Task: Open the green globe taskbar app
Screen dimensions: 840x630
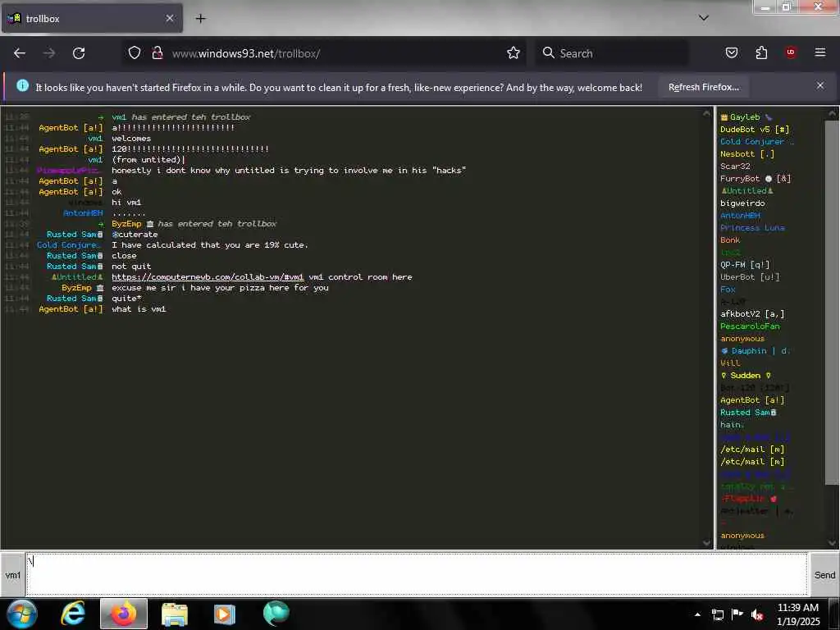Action: pos(276,614)
